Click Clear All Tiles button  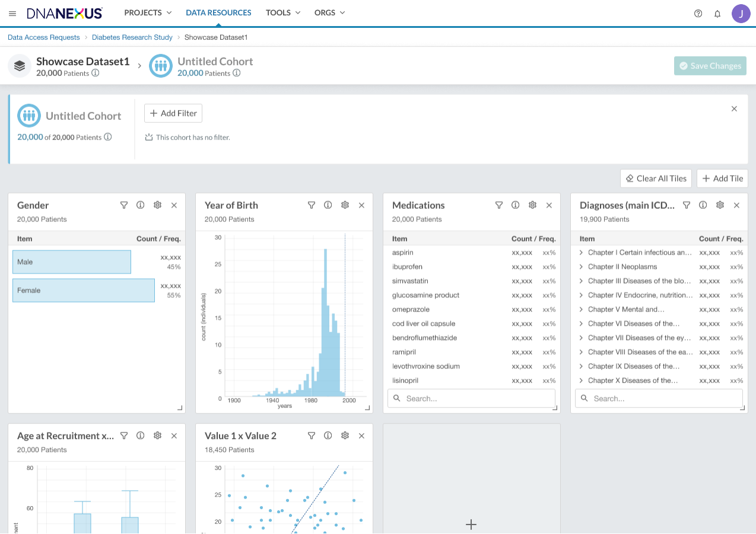tap(656, 179)
